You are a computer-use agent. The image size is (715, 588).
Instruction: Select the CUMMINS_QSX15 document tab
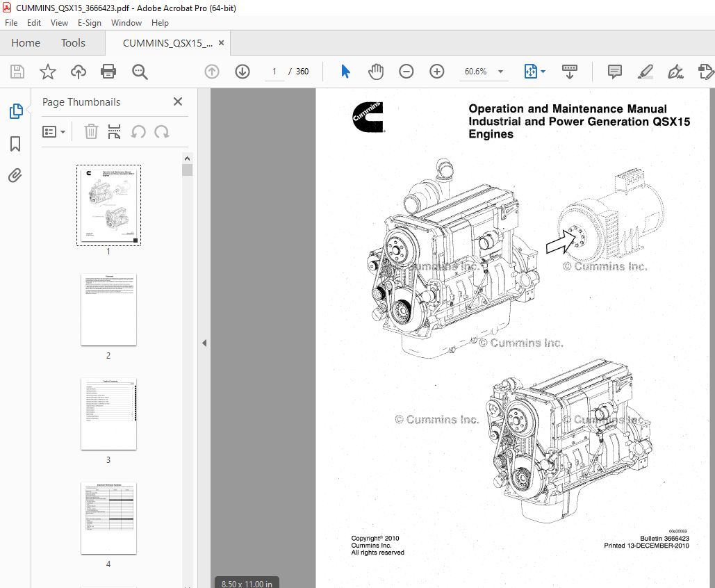click(167, 43)
